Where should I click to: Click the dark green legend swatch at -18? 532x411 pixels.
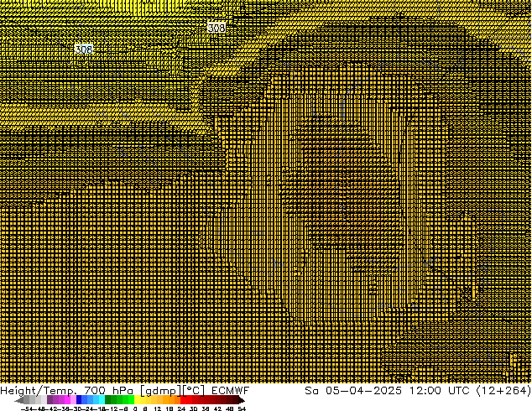click(108, 400)
